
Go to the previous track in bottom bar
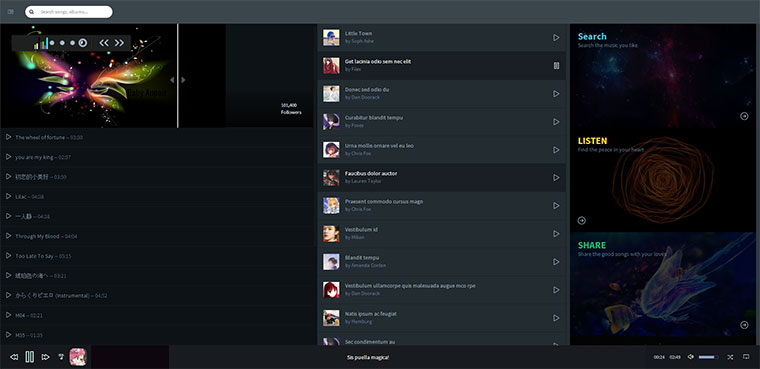14,357
